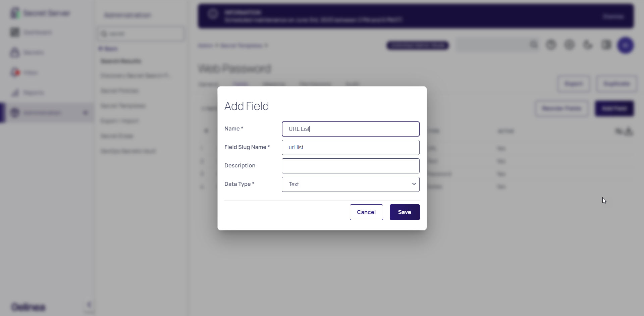Open the Data Type dropdown
This screenshot has height=316, width=644.
click(x=351, y=184)
